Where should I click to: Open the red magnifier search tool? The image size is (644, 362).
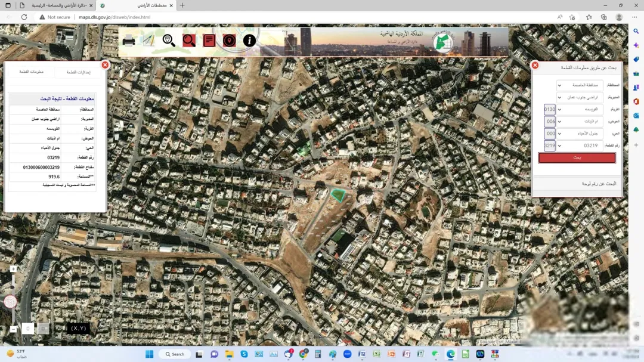(189, 41)
